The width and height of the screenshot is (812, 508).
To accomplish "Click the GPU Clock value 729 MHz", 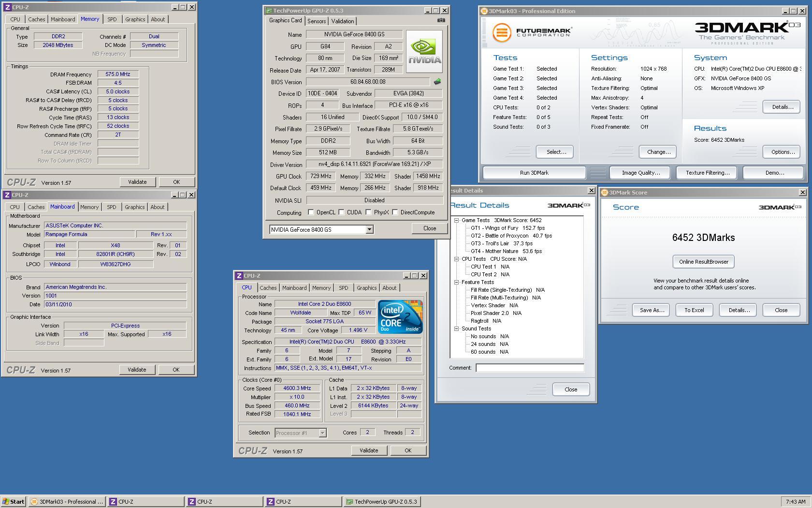I will coord(321,177).
